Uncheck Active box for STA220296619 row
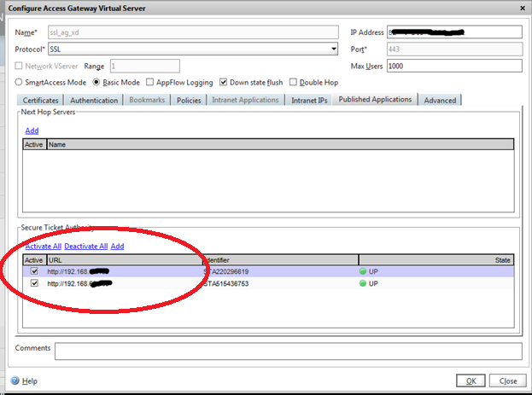This screenshot has width=532, height=395. [34, 271]
